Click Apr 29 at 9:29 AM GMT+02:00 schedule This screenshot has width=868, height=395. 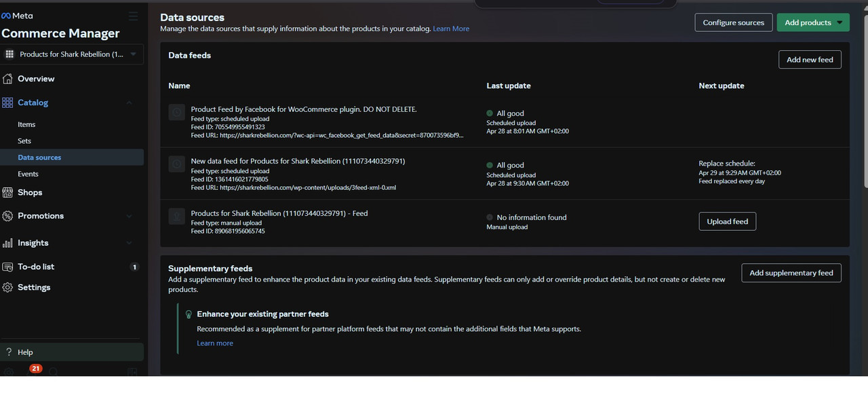point(740,173)
